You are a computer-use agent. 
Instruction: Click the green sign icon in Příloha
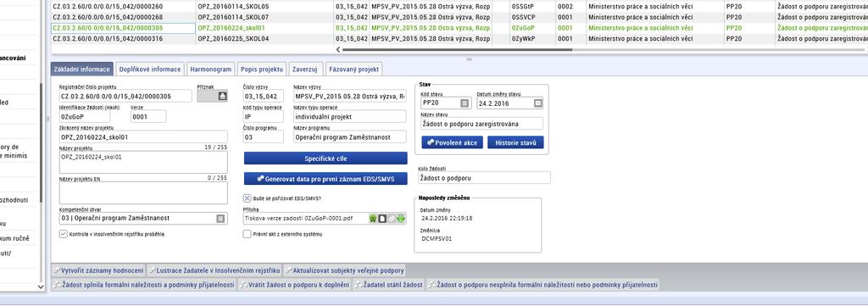[x=373, y=219]
